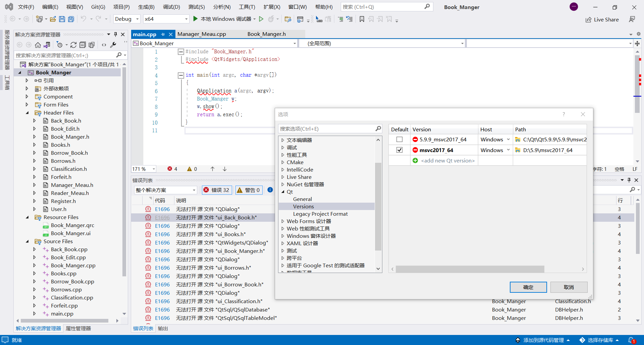Check the 5.9.9_msvc2017_64 default checkbox
The image size is (644, 345).
point(399,139)
